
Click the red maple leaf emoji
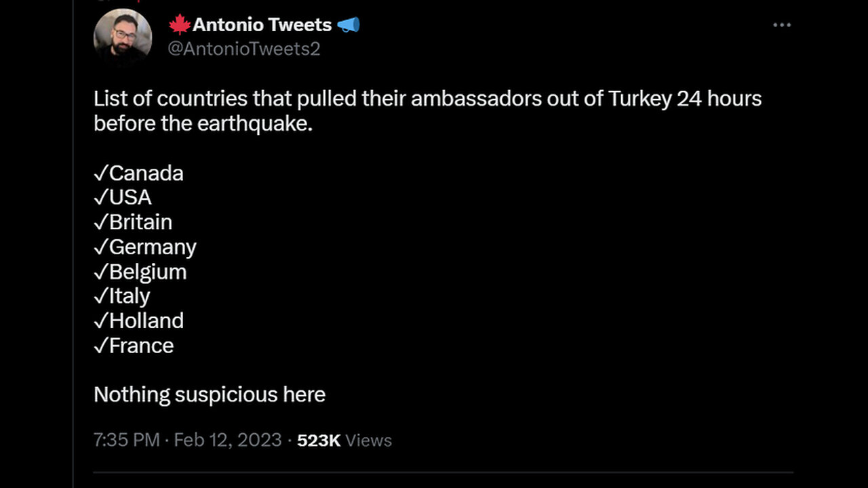coord(180,25)
